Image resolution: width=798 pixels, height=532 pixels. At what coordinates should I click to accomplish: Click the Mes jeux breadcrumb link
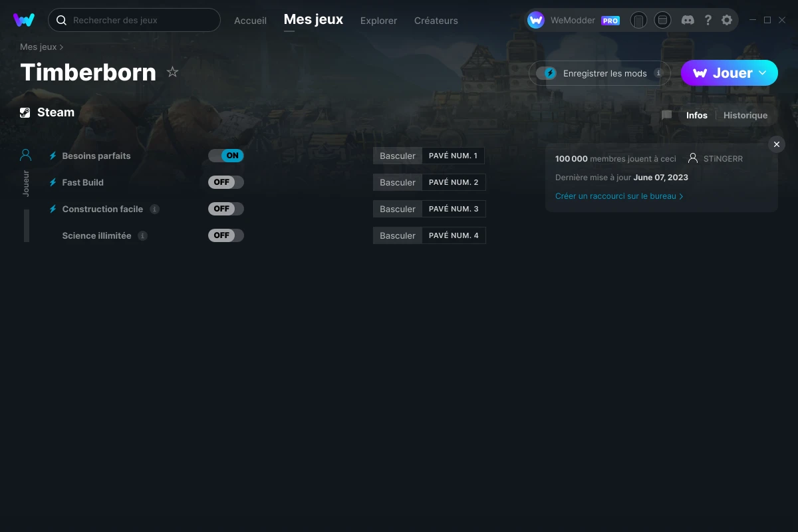pyautogui.click(x=39, y=47)
